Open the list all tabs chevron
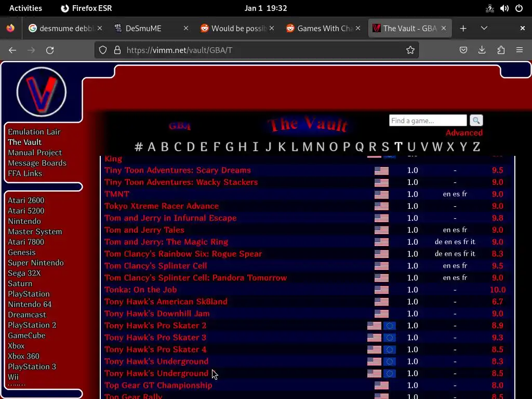 [484, 28]
